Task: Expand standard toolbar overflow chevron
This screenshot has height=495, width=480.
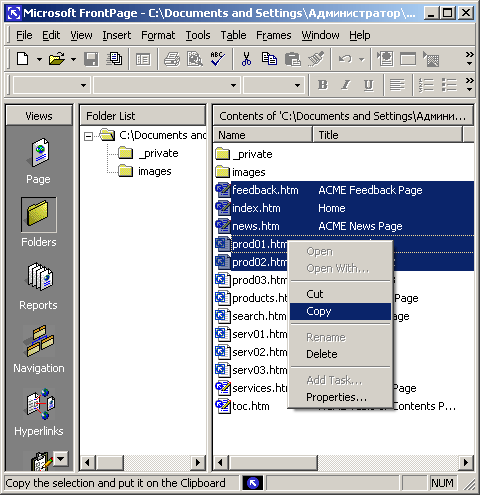Action: coord(469,58)
